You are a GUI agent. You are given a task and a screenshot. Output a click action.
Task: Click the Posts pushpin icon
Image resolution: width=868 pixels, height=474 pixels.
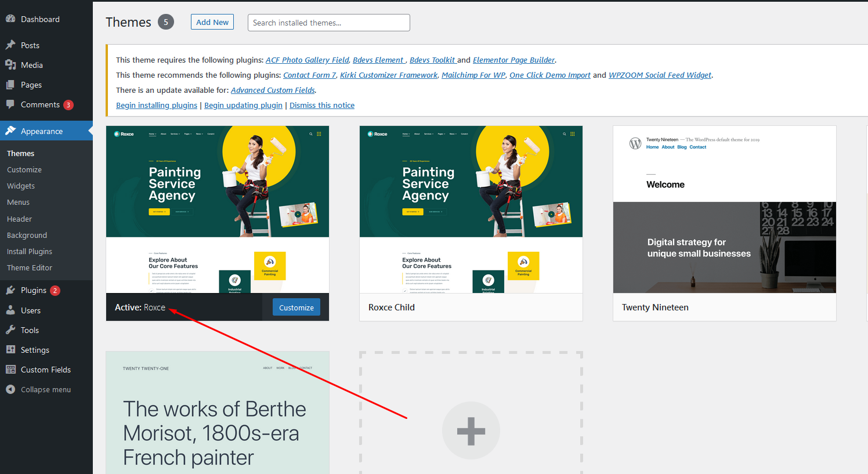[10, 45]
